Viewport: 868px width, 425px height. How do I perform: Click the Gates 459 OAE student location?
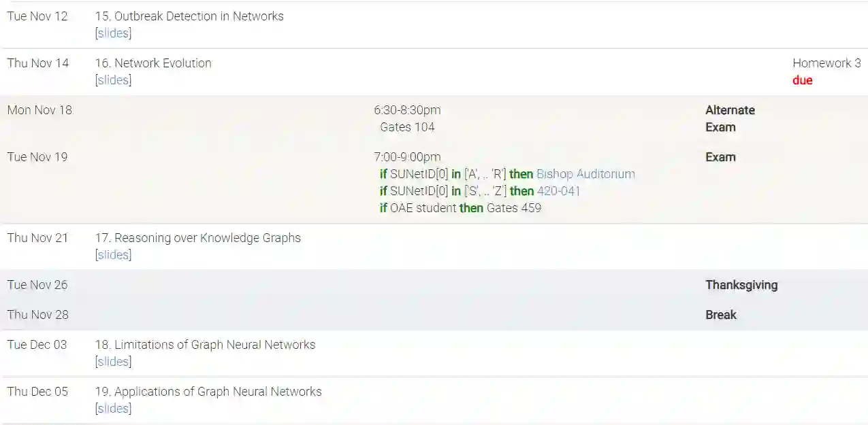[x=514, y=208]
